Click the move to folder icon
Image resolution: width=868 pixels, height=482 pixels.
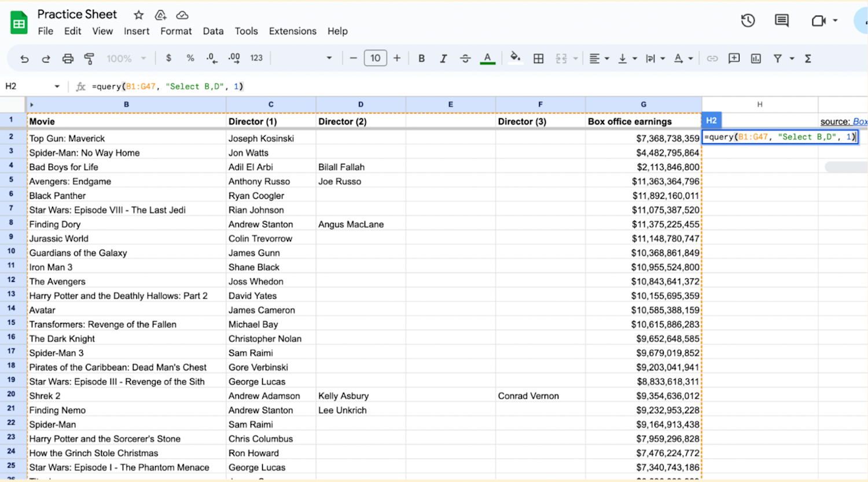[x=160, y=15]
